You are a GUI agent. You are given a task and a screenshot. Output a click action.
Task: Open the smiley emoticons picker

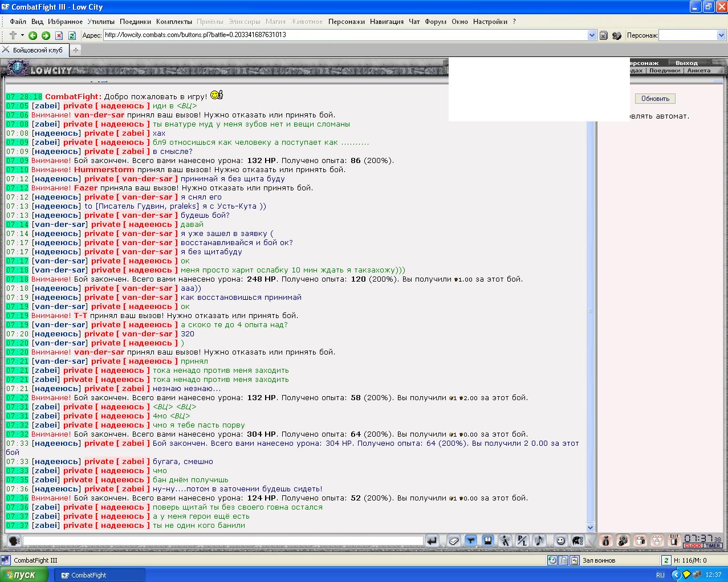[560, 540]
